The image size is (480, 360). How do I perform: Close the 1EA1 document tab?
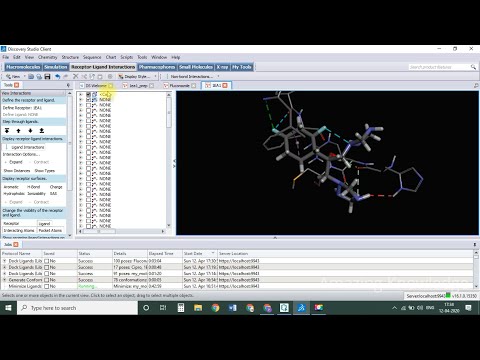[225, 85]
